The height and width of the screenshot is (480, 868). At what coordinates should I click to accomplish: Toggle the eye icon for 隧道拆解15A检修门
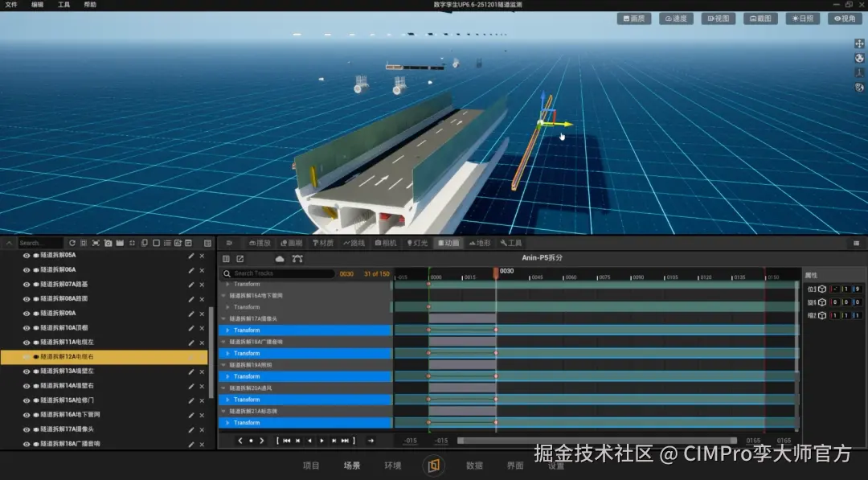27,400
